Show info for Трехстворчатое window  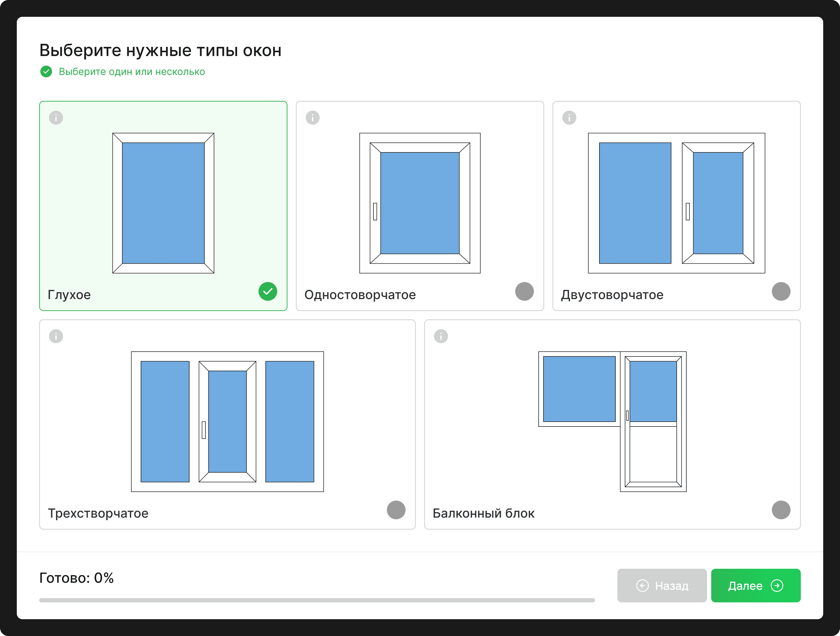click(x=56, y=336)
